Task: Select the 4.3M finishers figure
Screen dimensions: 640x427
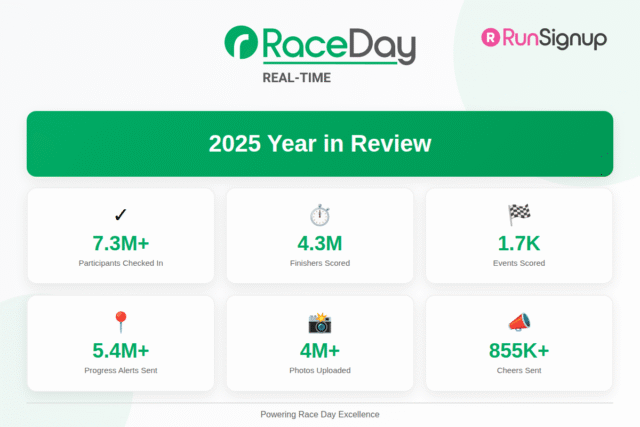Action: pos(319,243)
